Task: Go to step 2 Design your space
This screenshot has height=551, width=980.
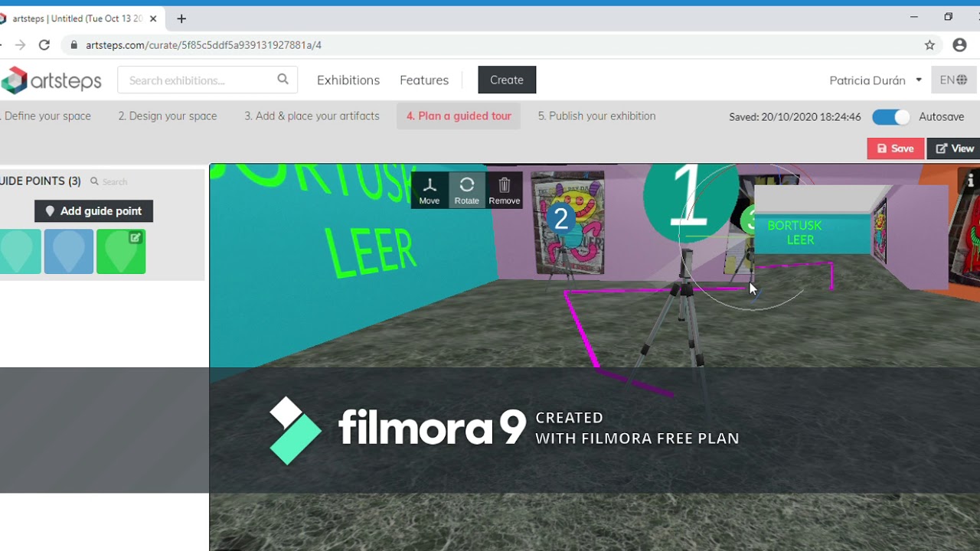Action: click(x=168, y=116)
